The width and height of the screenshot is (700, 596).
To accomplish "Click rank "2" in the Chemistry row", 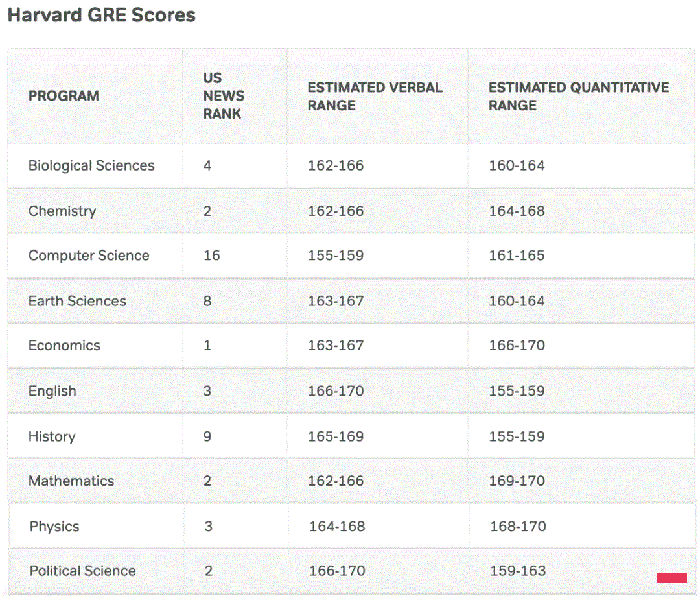I will (x=207, y=211).
